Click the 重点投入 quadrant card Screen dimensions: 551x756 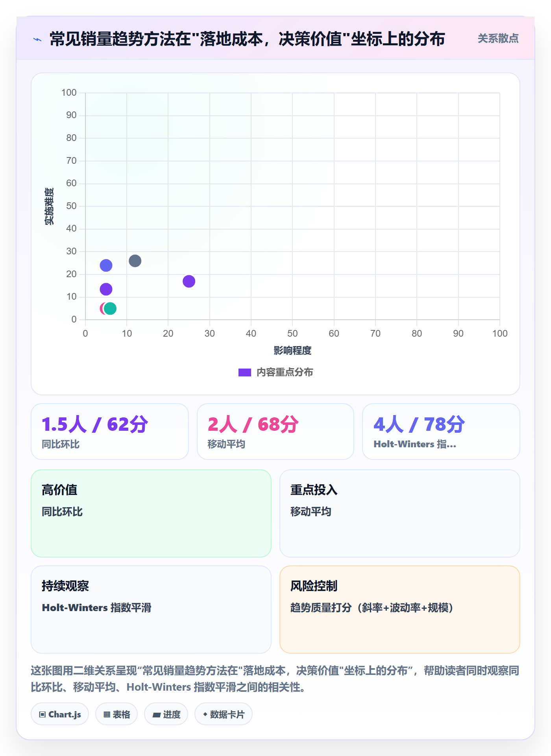coord(400,513)
